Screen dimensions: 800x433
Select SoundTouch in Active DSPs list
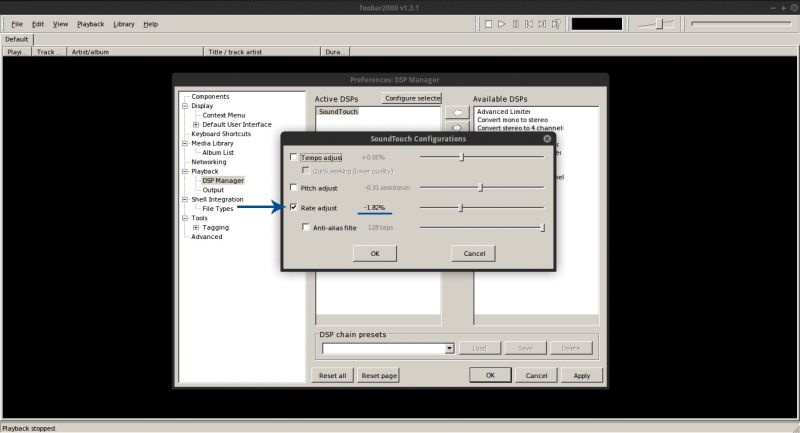338,111
